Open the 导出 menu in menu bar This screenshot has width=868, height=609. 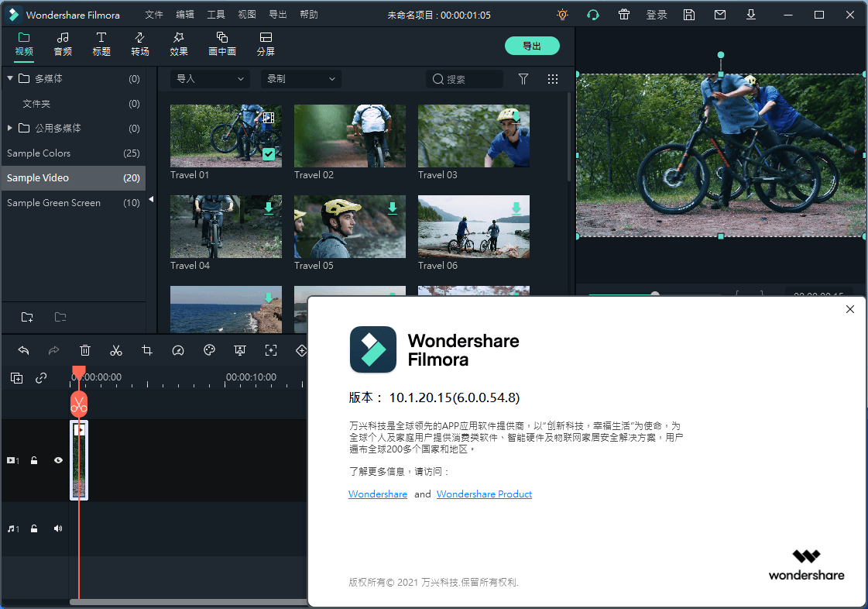pos(278,15)
